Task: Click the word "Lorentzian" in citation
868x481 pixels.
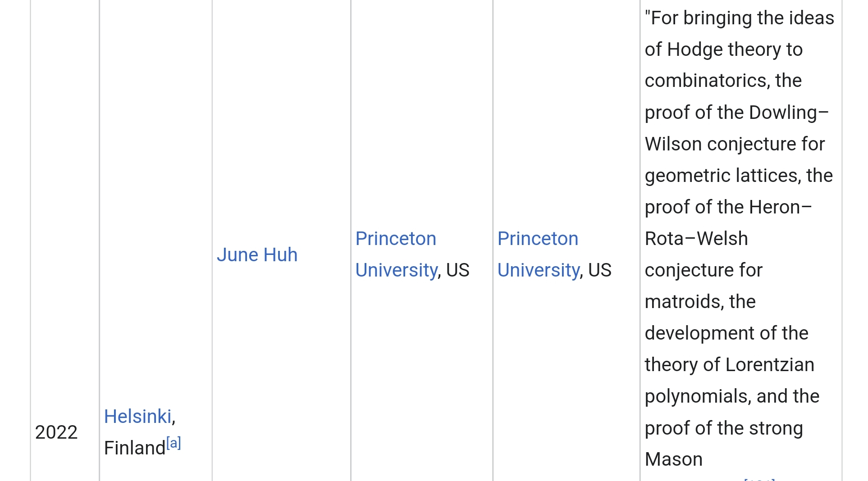Action: [770, 365]
